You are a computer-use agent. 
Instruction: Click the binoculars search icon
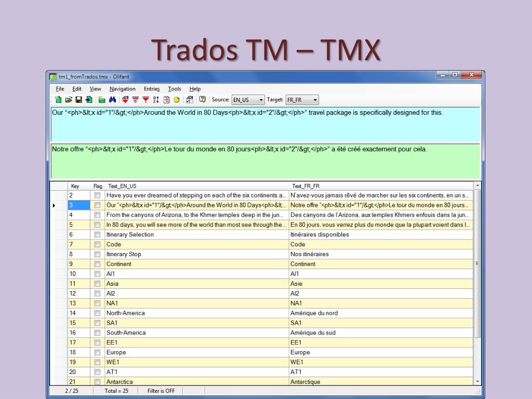click(112, 99)
